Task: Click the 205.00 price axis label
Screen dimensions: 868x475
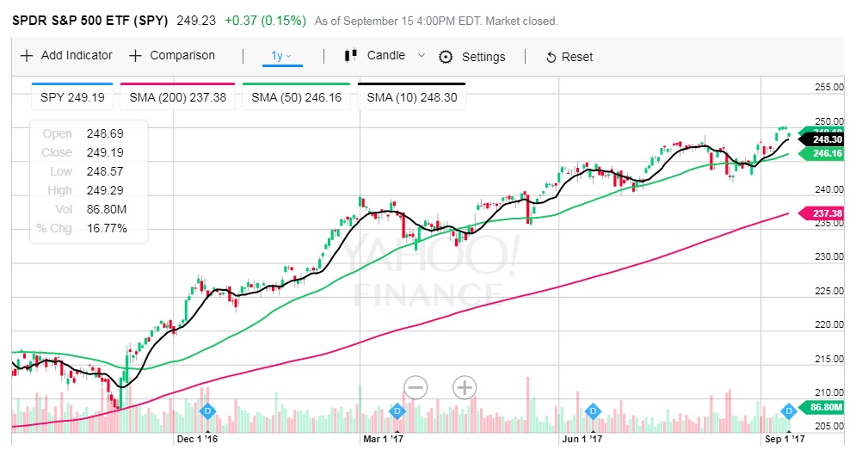Action: [x=829, y=426]
